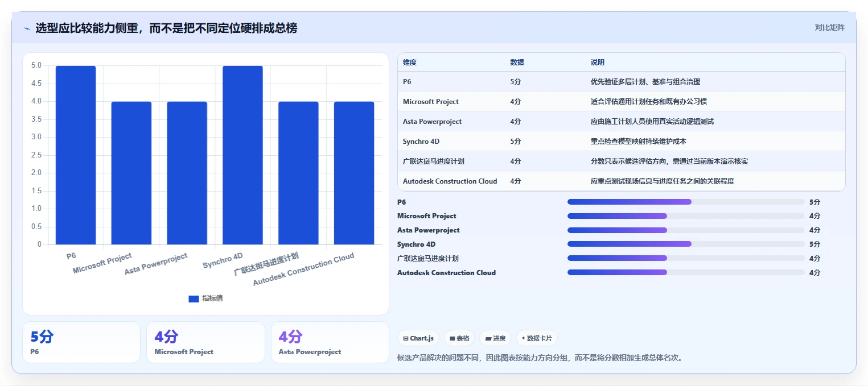Click 分数只表示候选评估方向 description cell

(x=669, y=161)
